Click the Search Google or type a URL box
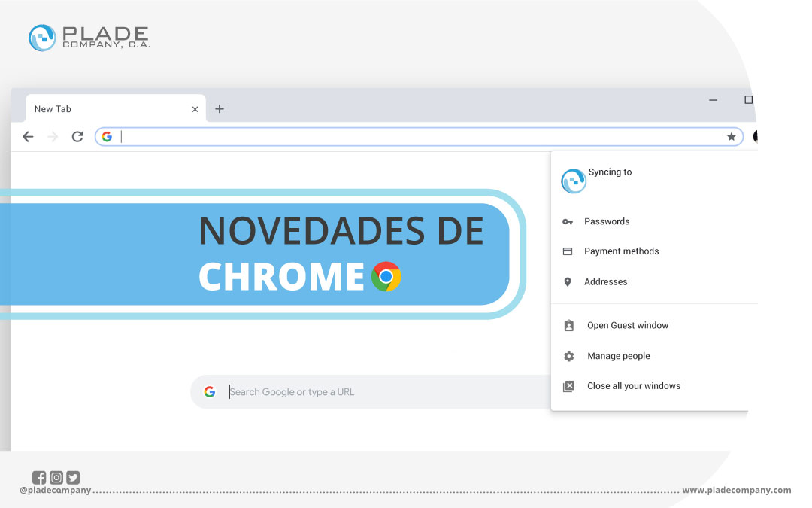The image size is (812, 508). click(x=371, y=392)
